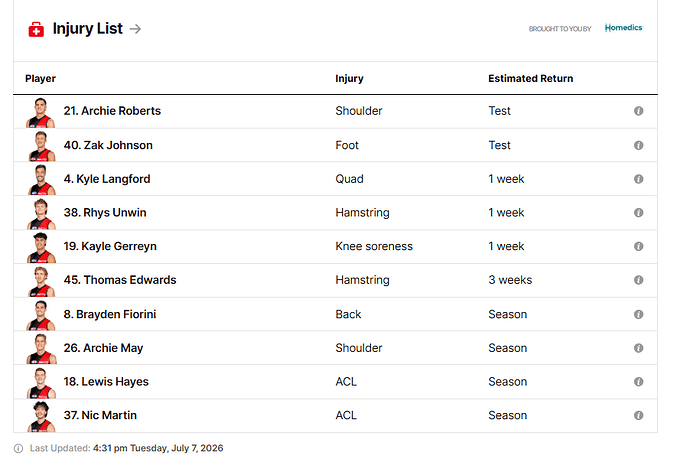
Task: Click info icon for Lewis Hayes
Action: 639,382
